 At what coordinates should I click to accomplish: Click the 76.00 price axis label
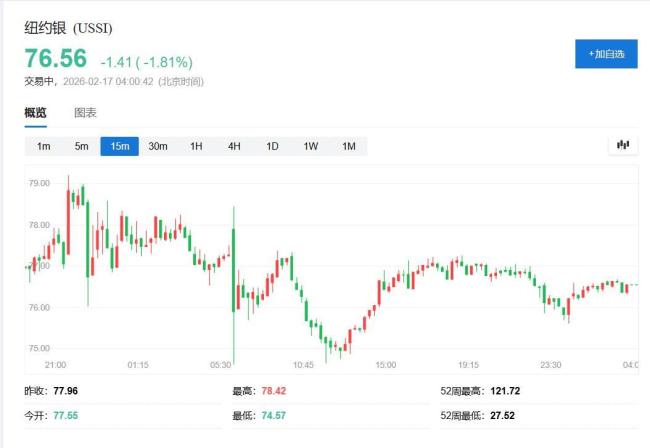(x=39, y=308)
